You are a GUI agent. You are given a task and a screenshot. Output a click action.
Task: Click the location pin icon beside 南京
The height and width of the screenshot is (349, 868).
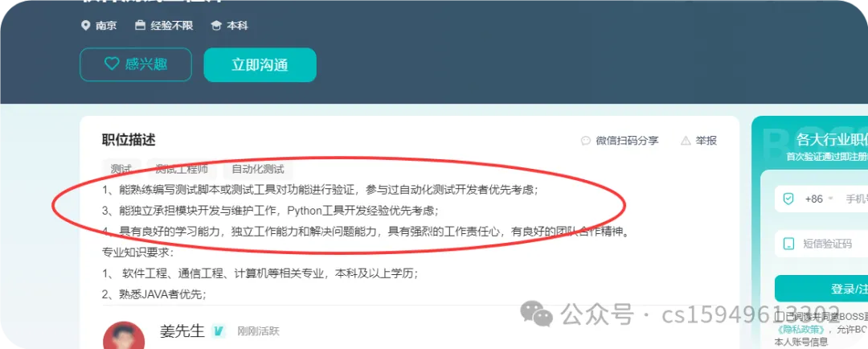[85, 26]
